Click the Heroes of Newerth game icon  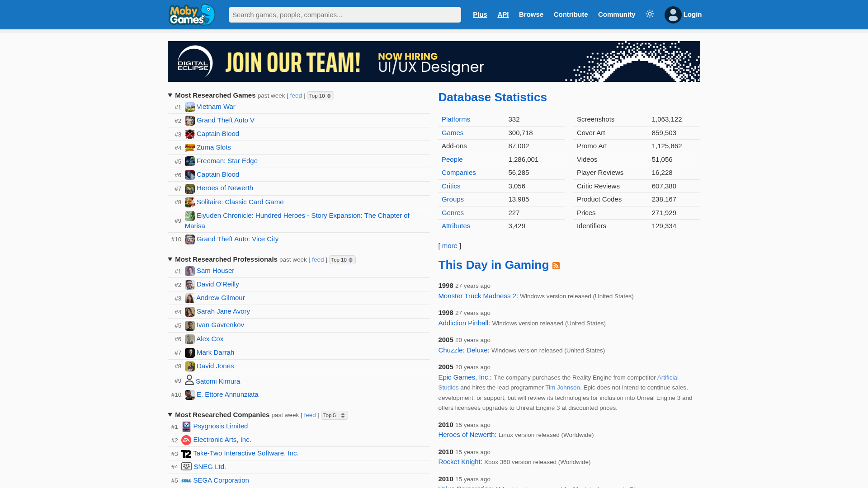190,188
